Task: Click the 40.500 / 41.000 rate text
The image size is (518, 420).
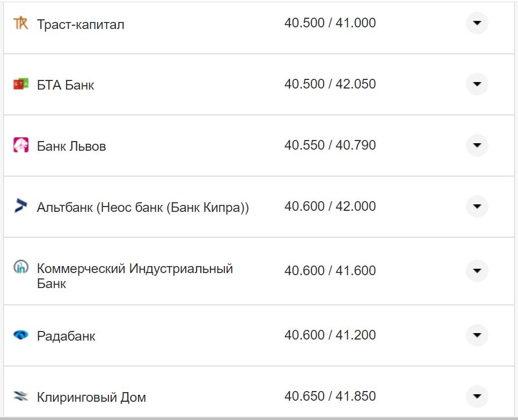Action: pyautogui.click(x=331, y=23)
